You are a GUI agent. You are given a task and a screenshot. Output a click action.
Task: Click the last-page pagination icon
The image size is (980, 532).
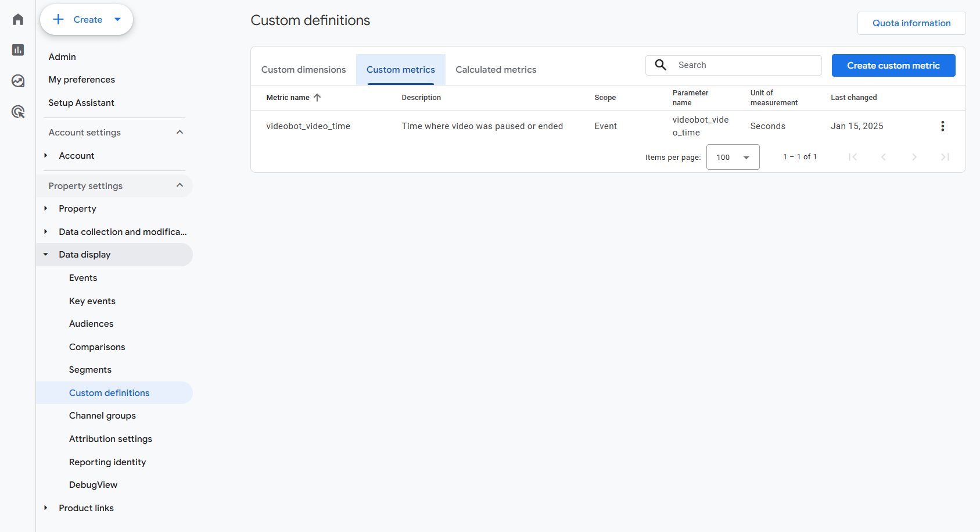[945, 156]
